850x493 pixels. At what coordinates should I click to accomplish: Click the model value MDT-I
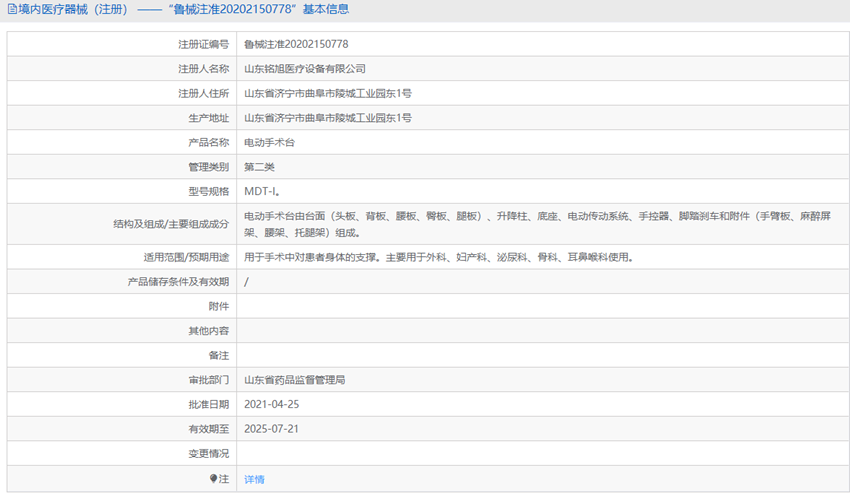coord(262,191)
